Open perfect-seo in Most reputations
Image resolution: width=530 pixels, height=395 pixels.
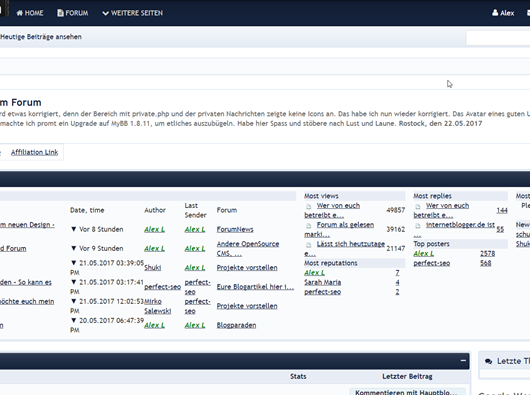pyautogui.click(x=322, y=292)
